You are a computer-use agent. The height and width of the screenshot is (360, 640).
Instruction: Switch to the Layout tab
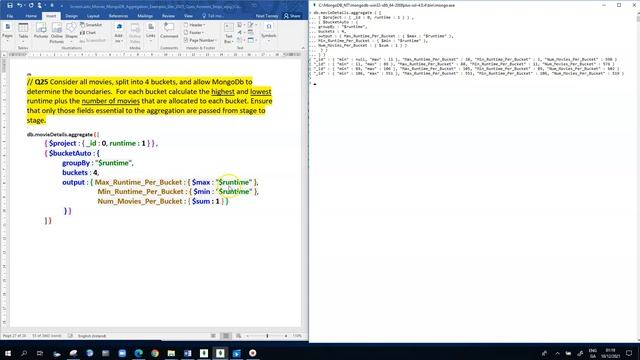coord(93,16)
